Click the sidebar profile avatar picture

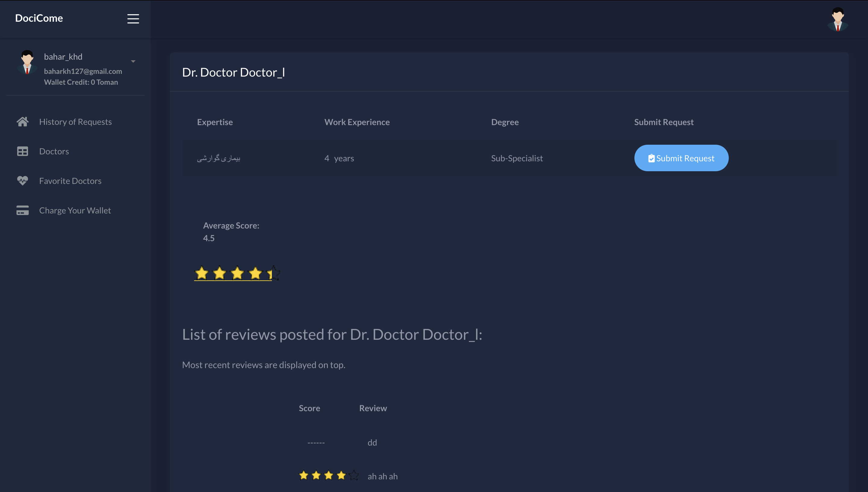(27, 62)
